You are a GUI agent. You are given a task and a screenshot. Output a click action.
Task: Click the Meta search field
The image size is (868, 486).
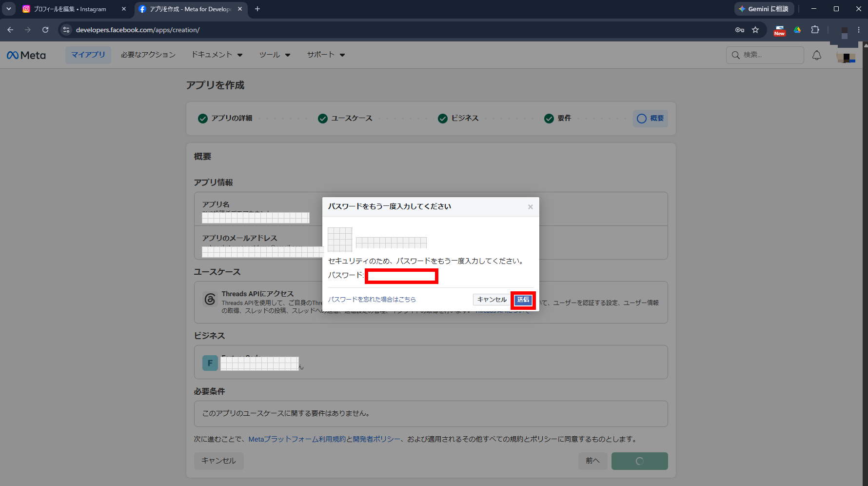tap(765, 55)
